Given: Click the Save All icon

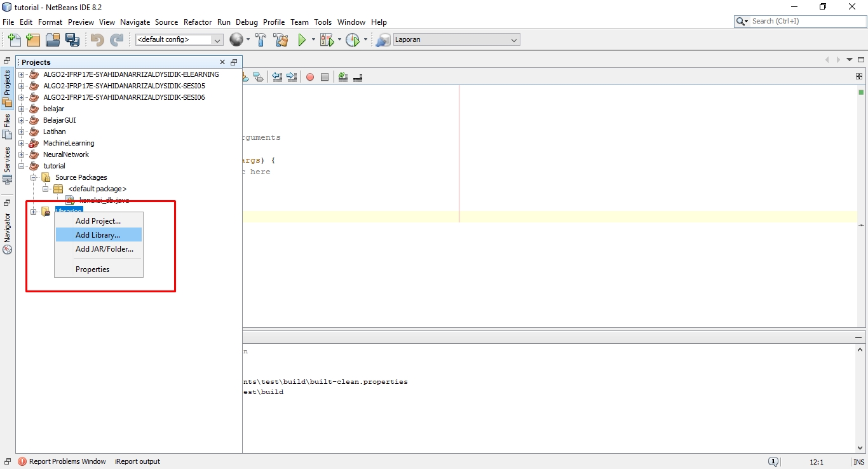Looking at the screenshot, I should (x=73, y=39).
